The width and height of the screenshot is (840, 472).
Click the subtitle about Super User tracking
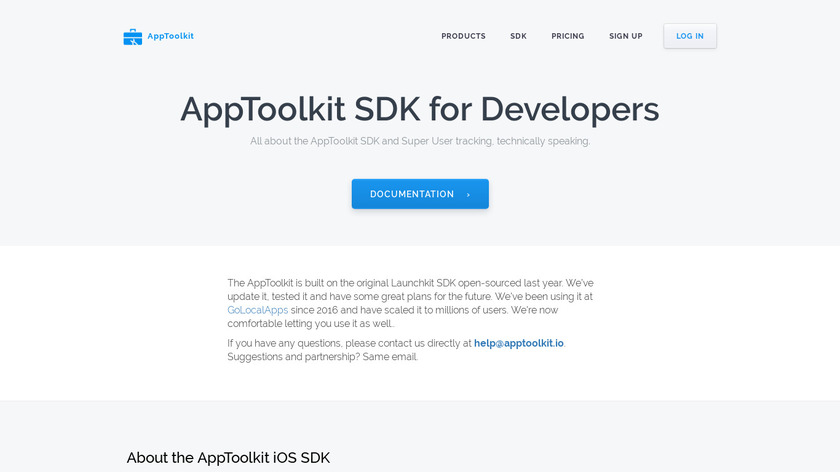click(x=420, y=141)
